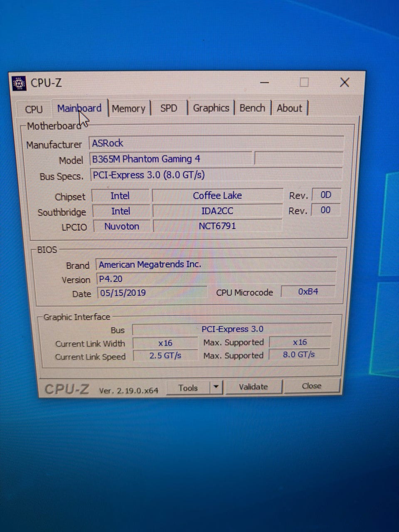Select the BIOS version P4.20
This screenshot has width=399, height=532.
click(x=216, y=278)
